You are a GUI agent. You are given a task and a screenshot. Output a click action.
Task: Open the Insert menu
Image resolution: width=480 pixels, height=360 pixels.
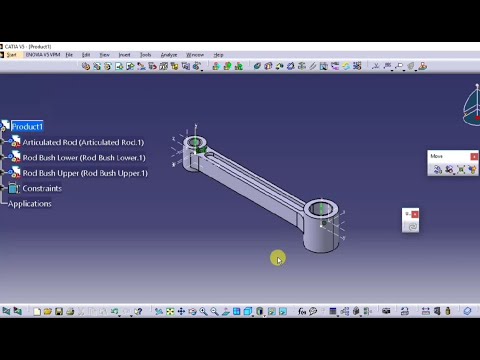124,55
